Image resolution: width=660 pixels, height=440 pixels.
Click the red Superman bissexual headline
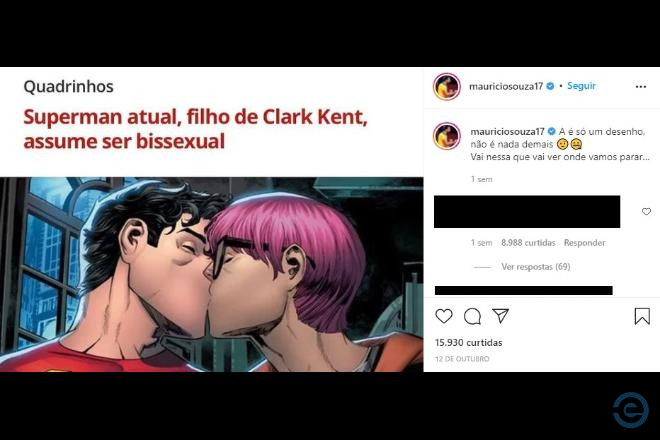coord(195,129)
